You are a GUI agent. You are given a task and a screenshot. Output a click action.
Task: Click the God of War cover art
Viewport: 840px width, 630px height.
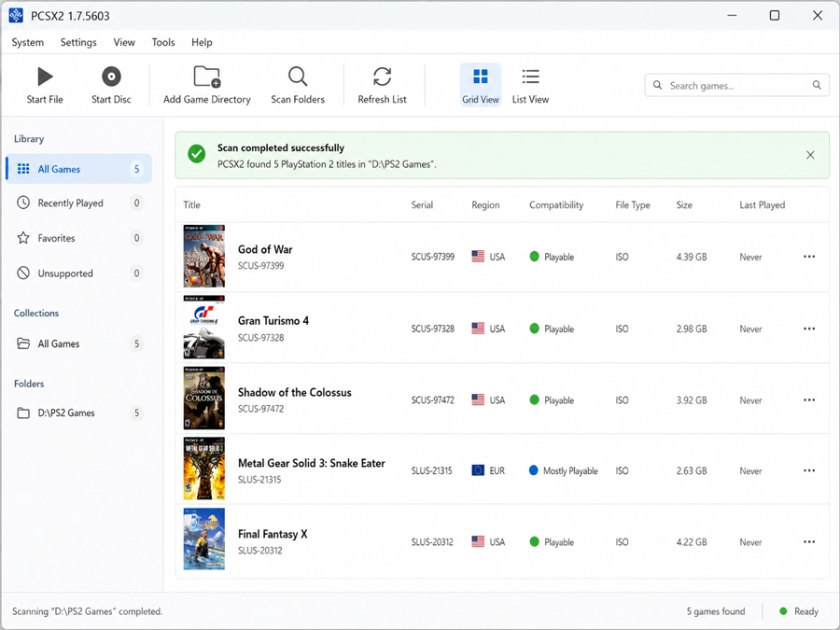click(204, 256)
